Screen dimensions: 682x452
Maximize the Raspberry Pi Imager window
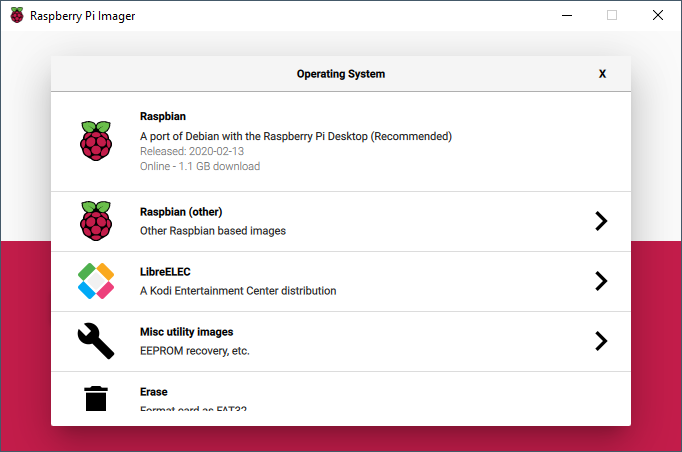pyautogui.click(x=612, y=16)
